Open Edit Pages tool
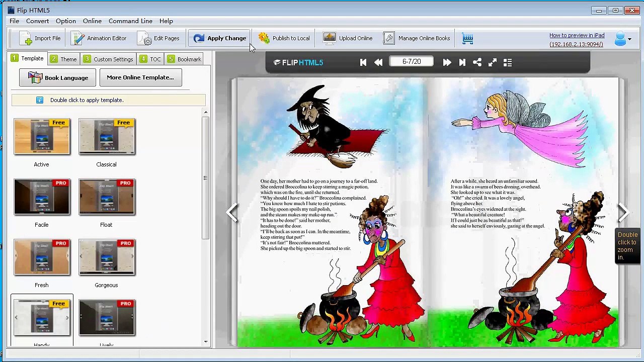Image resolution: width=644 pixels, height=362 pixels. (x=158, y=38)
